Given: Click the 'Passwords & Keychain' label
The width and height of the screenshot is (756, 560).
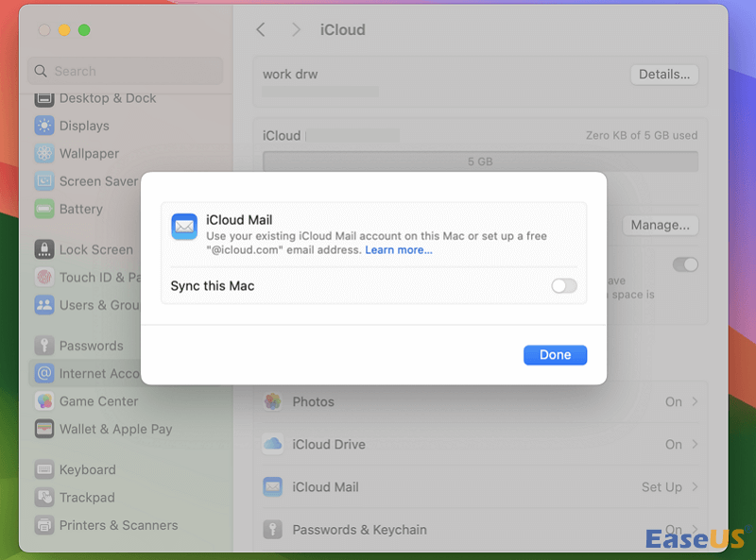Looking at the screenshot, I should point(360,530).
